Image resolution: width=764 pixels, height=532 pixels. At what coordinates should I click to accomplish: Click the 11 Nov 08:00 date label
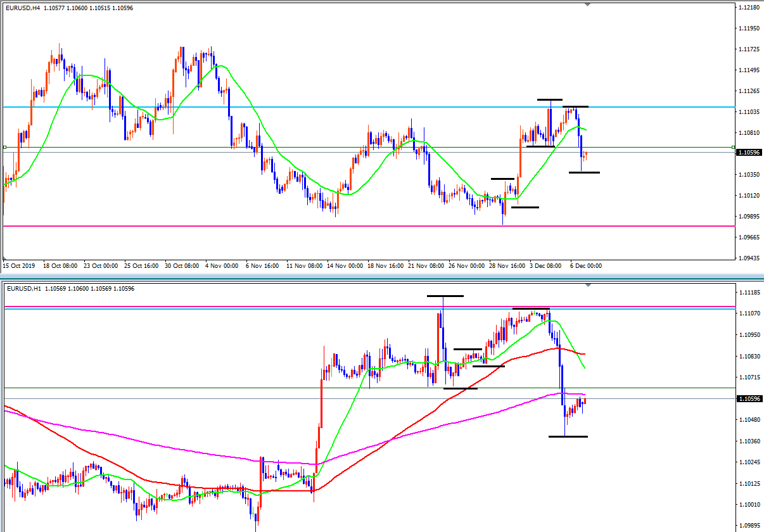tap(305, 267)
